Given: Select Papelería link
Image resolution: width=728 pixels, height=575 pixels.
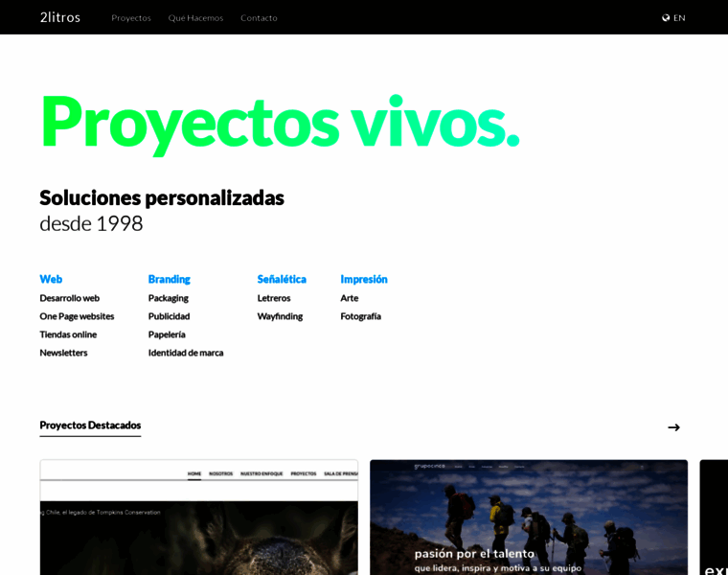Looking at the screenshot, I should tap(167, 334).
